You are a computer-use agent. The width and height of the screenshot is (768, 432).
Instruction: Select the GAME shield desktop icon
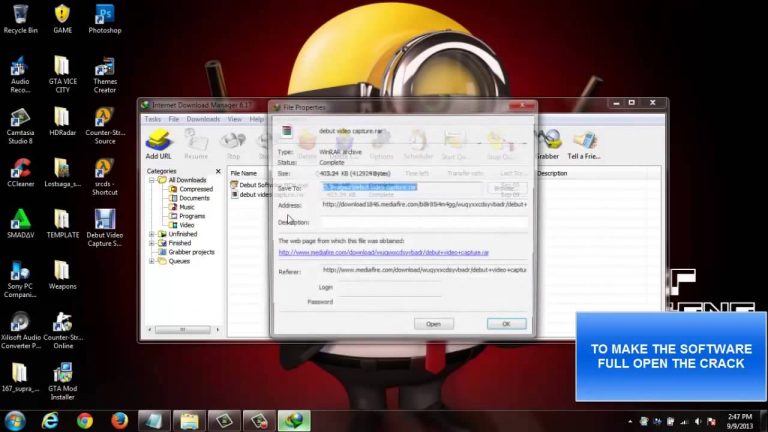pyautogui.click(x=62, y=19)
